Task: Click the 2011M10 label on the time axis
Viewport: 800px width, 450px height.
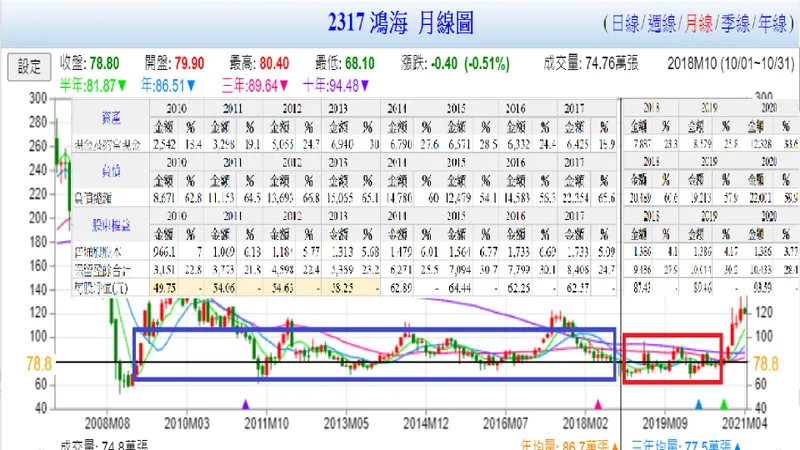Action: (266, 423)
